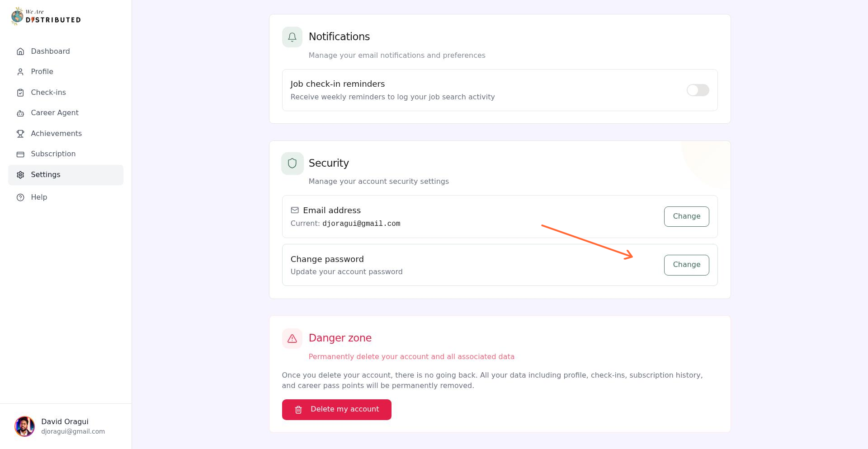
Task: Click the Career Agent briefcase icon
Action: coord(20,113)
